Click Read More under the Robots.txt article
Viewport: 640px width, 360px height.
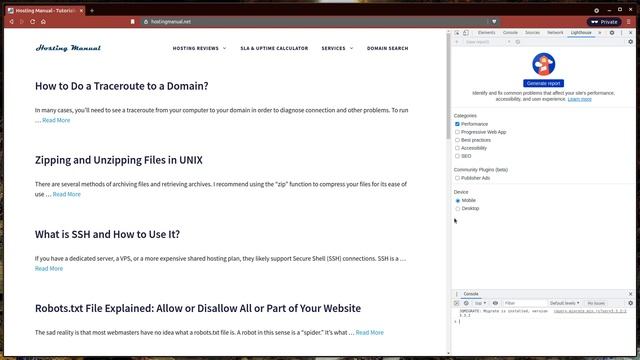[x=369, y=333]
